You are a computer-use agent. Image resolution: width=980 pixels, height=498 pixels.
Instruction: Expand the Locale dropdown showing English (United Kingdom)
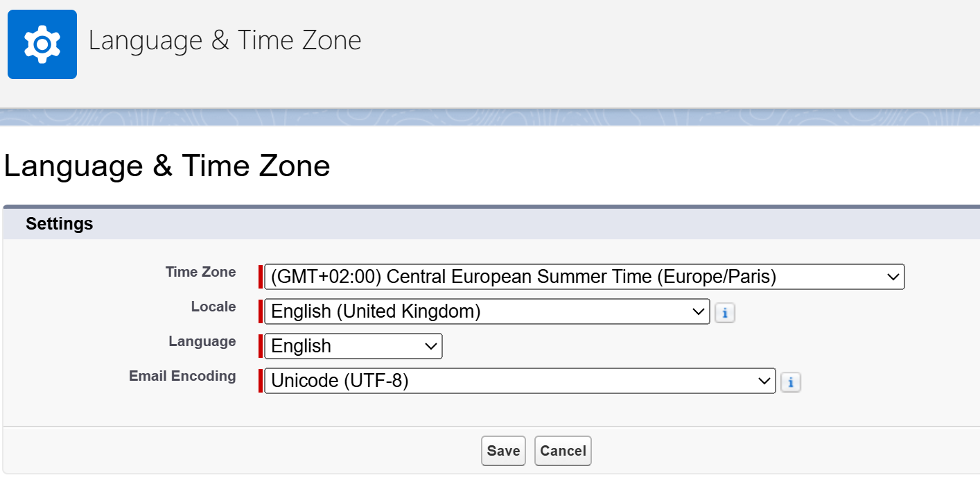tap(487, 311)
